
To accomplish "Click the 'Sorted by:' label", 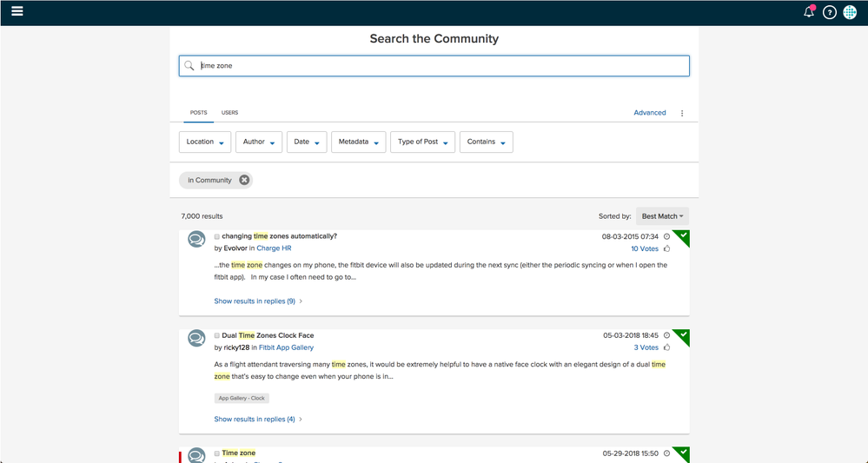I will click(614, 216).
